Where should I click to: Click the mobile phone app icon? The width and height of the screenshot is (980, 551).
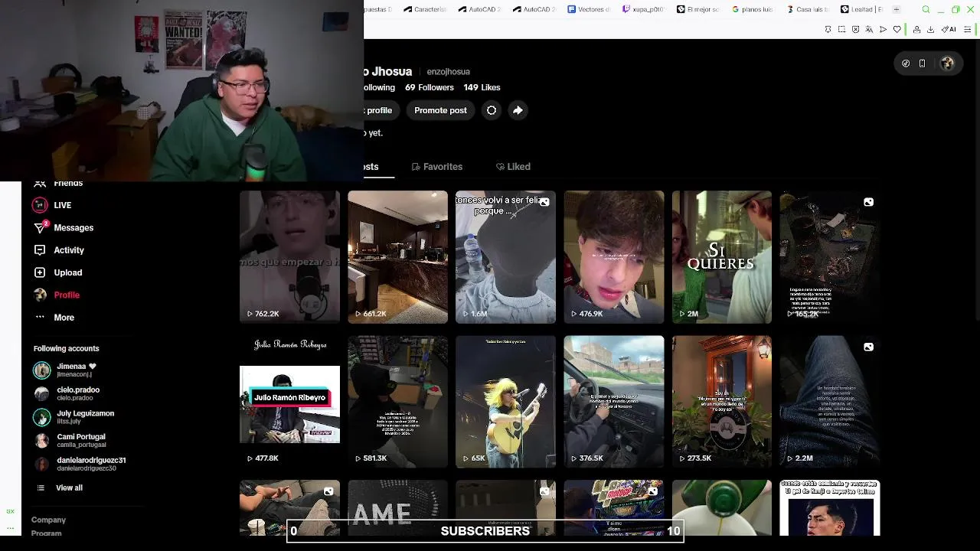pos(922,64)
